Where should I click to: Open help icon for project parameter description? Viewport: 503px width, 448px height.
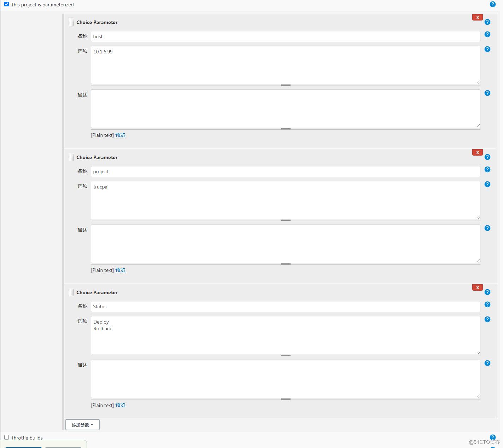pos(487,228)
